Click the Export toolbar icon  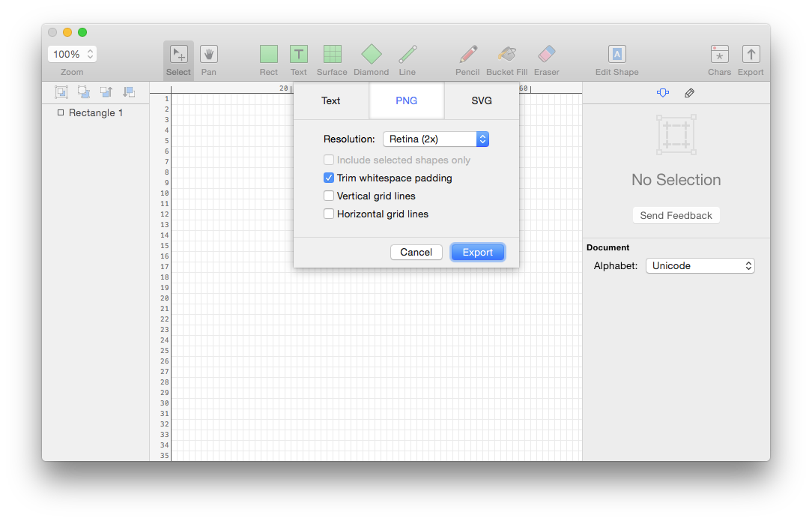click(751, 55)
